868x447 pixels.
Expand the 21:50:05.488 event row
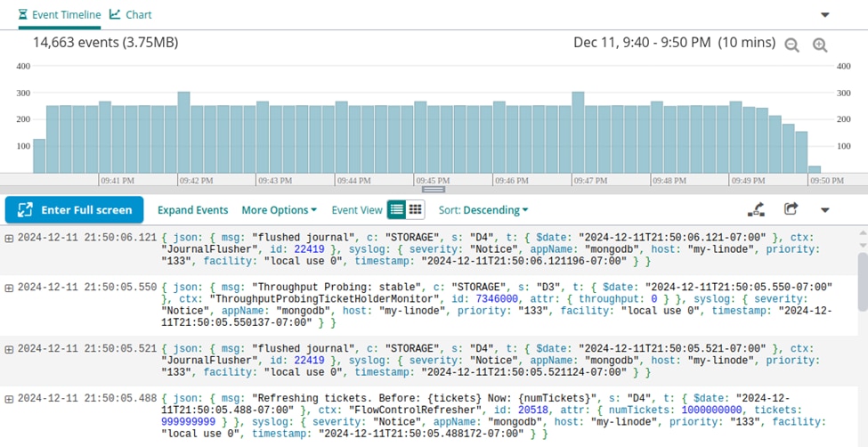pyautogui.click(x=9, y=399)
